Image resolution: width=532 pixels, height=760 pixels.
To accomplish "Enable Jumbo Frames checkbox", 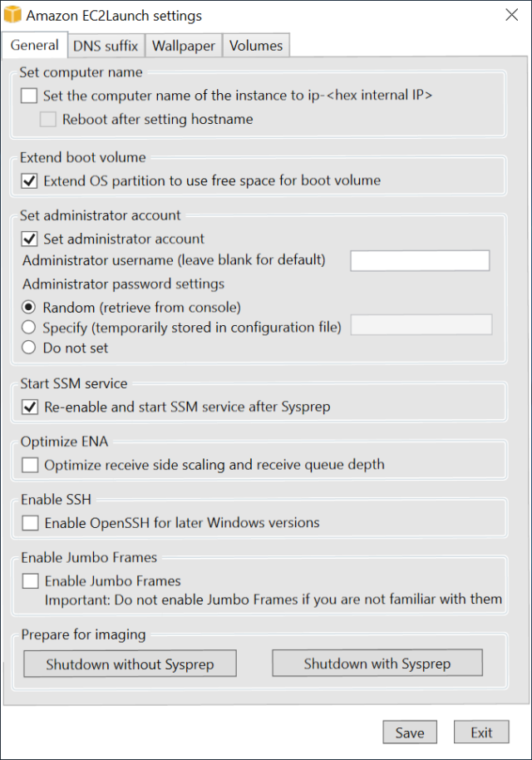I will (x=28, y=580).
